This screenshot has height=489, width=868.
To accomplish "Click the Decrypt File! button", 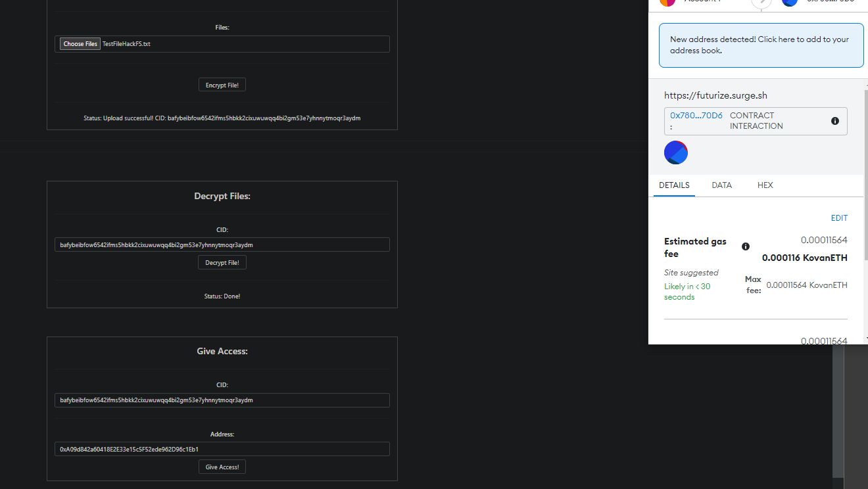I will click(222, 263).
